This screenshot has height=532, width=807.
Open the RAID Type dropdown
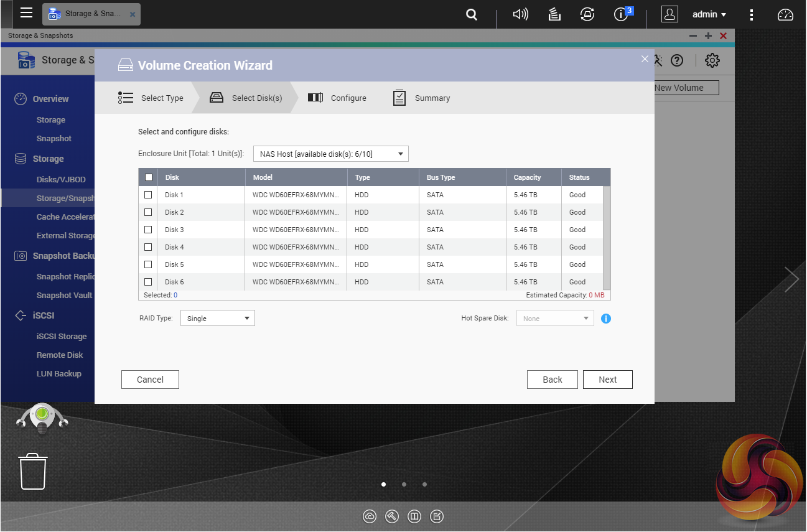(x=217, y=319)
